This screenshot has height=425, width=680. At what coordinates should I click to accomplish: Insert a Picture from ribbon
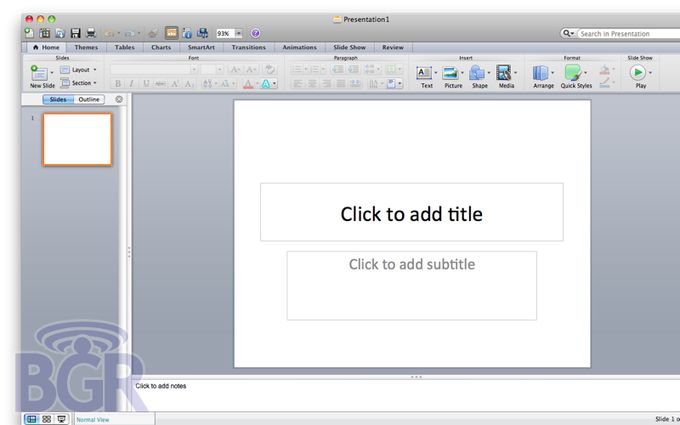click(451, 73)
